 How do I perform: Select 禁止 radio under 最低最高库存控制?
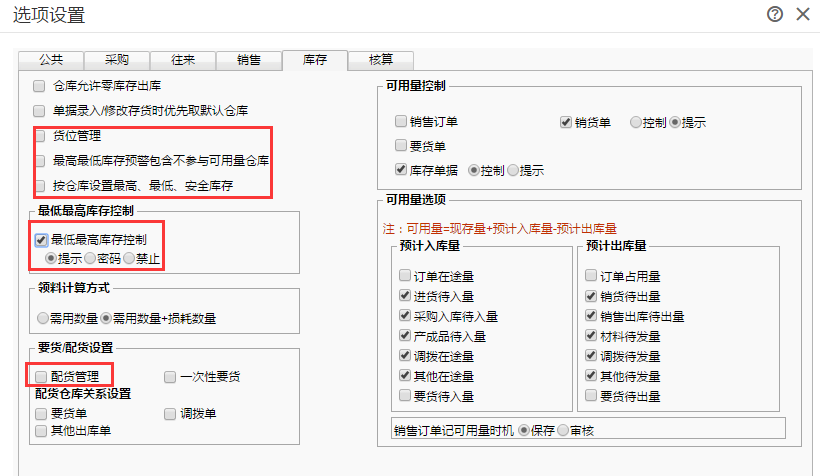tap(129, 258)
